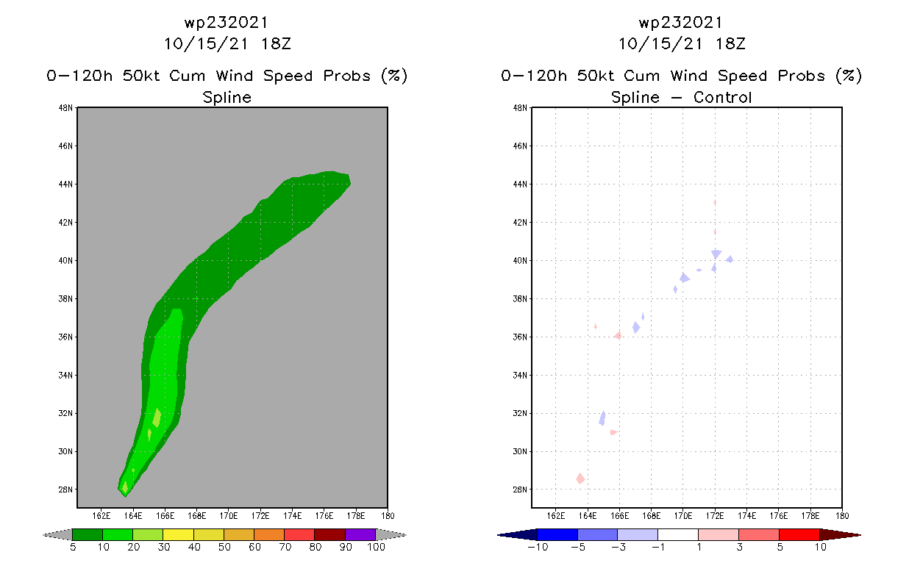Click the '-3' tick label on the difference colorbar
The height and width of the screenshot is (588, 909).
coord(618,548)
